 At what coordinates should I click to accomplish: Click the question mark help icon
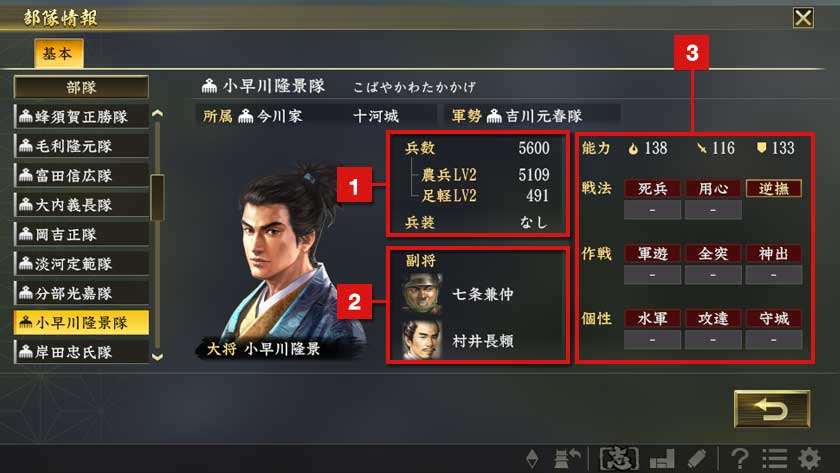(x=740, y=459)
